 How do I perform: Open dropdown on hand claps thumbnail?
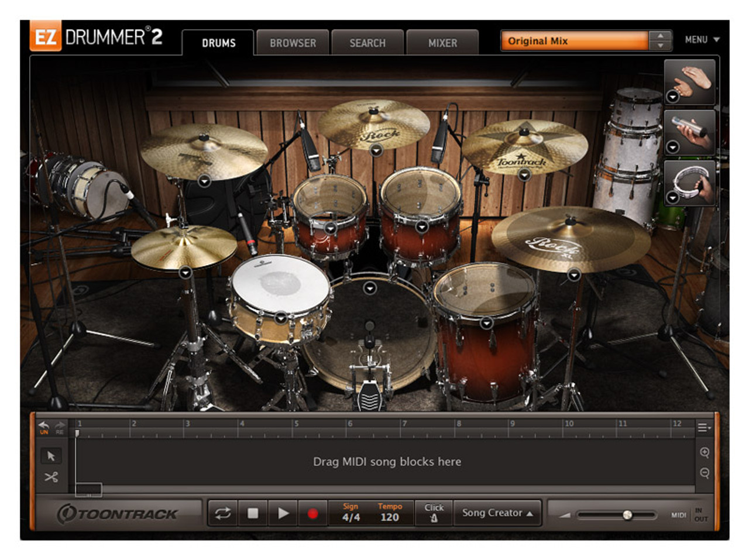pyautogui.click(x=673, y=97)
